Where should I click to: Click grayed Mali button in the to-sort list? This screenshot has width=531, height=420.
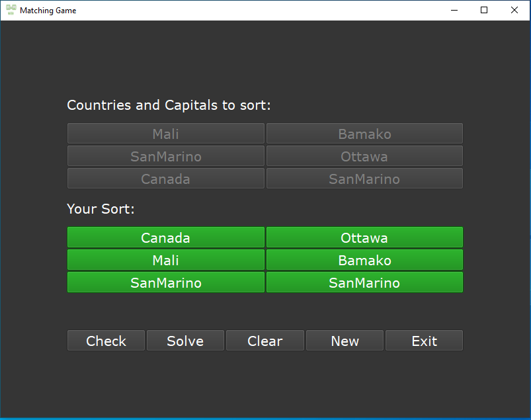click(x=165, y=134)
